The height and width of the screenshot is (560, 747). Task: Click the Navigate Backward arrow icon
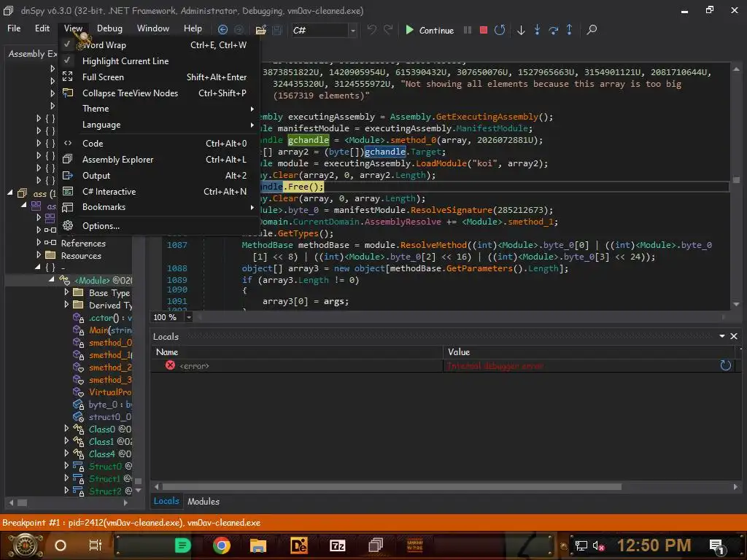coord(222,29)
